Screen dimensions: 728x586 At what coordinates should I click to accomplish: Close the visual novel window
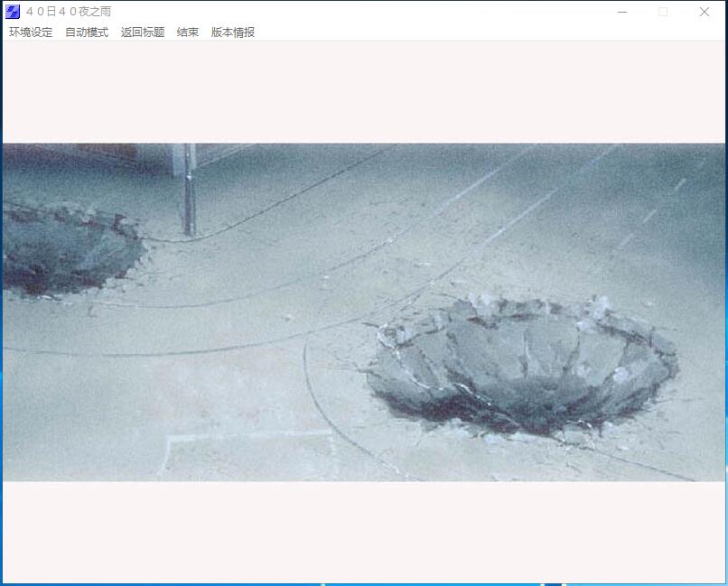coord(704,12)
